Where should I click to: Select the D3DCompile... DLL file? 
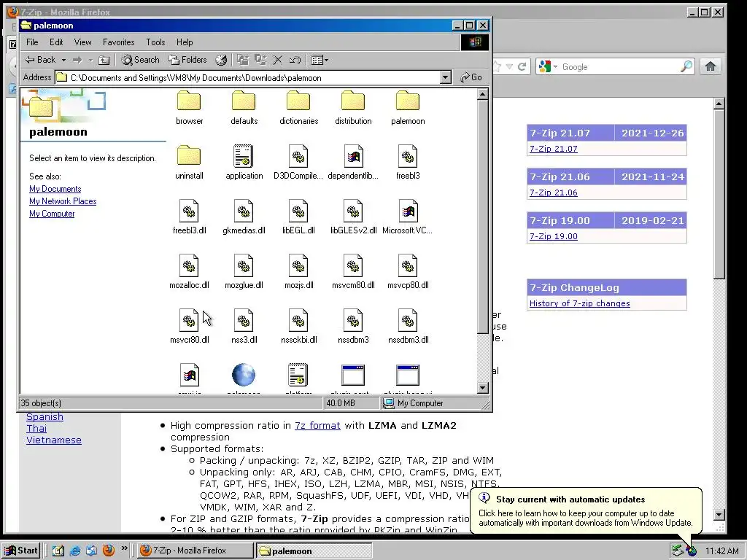[x=298, y=163]
